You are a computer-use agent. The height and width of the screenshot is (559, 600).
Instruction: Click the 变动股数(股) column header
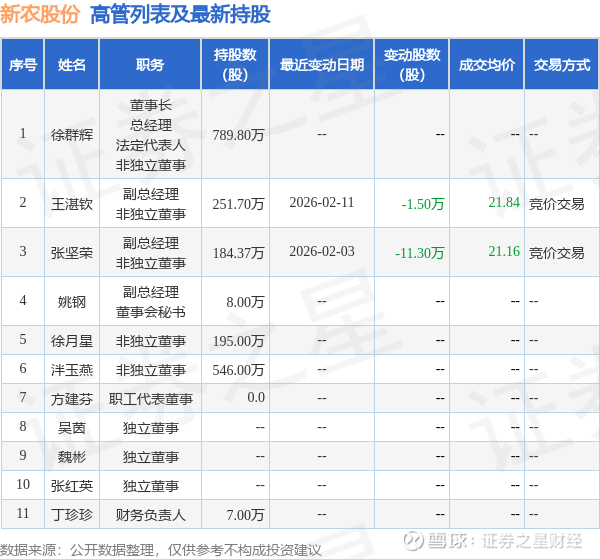coord(412,64)
